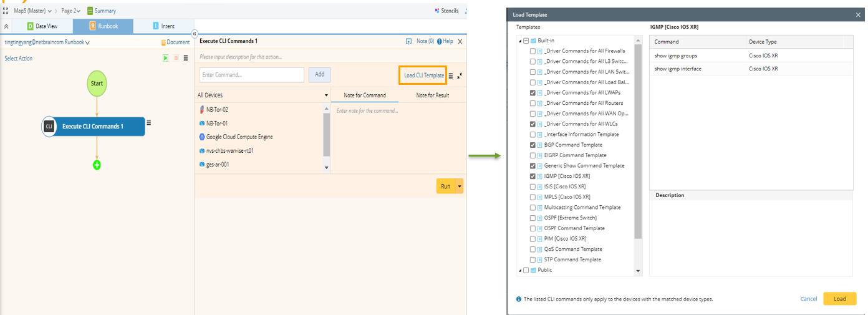This screenshot has width=868, height=315.
Task: Click the Enter Command input field
Action: tap(251, 75)
